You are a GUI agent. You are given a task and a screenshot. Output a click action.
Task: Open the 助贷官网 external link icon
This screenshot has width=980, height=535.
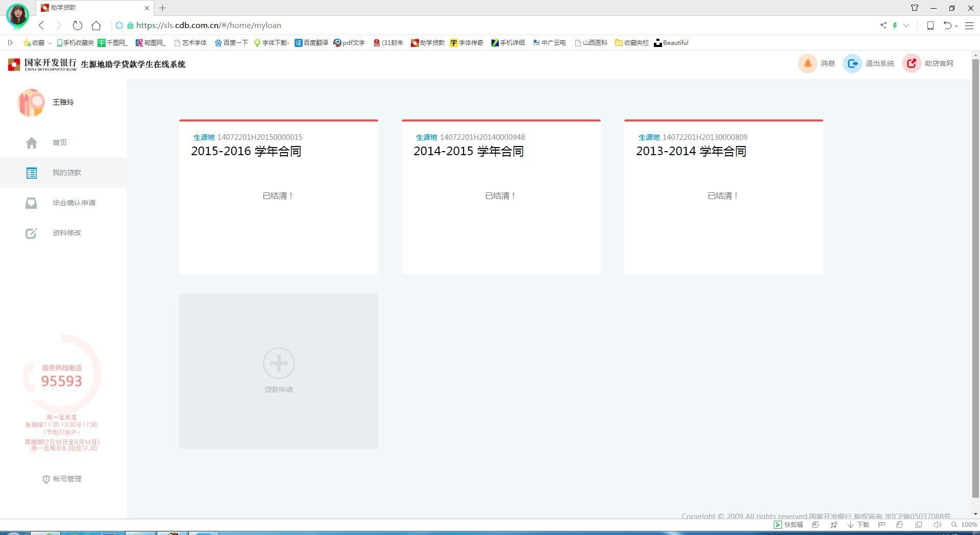[912, 64]
